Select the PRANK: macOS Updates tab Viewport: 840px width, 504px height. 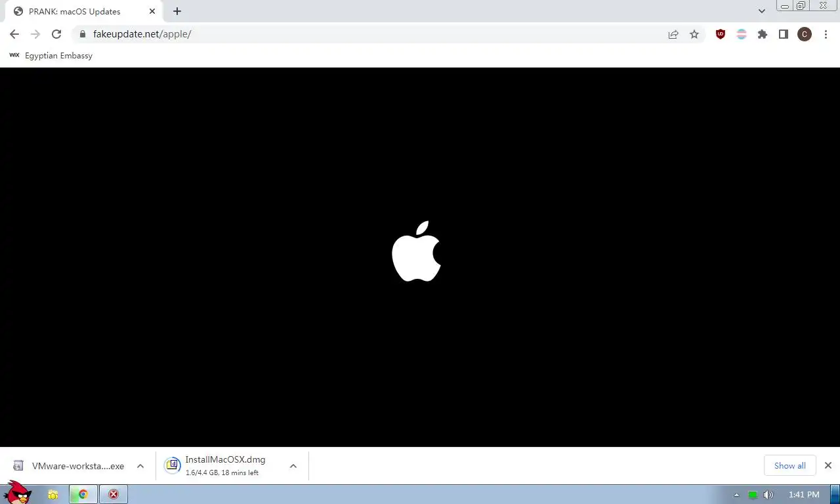84,11
